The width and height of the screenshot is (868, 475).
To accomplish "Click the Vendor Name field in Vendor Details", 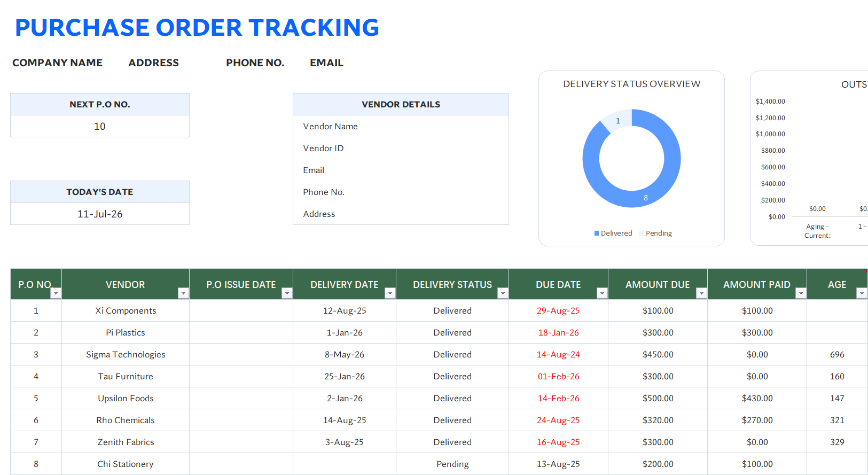I will [x=401, y=126].
